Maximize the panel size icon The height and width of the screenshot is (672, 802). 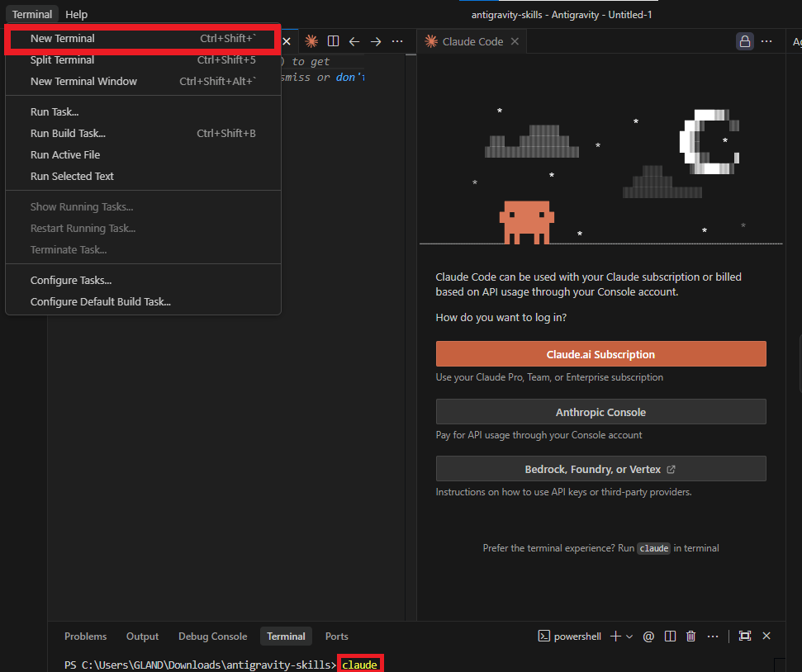click(745, 636)
